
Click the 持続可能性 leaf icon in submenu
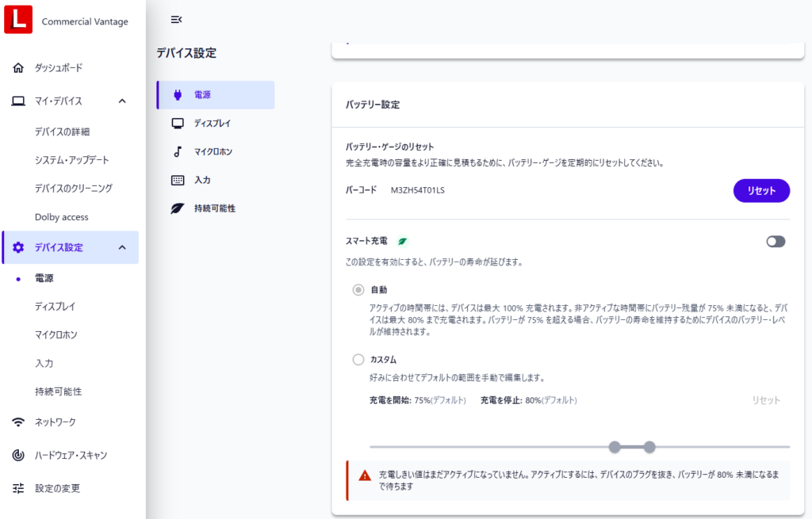tap(178, 208)
